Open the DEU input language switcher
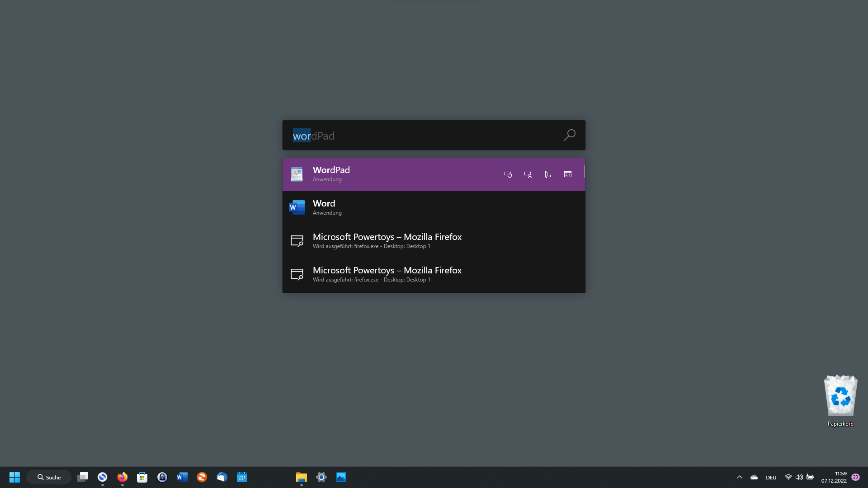 (771, 478)
